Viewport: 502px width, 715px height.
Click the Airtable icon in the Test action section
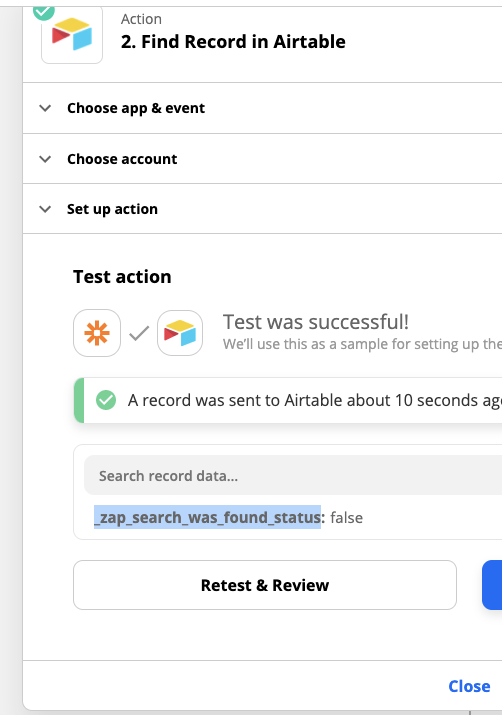point(180,333)
